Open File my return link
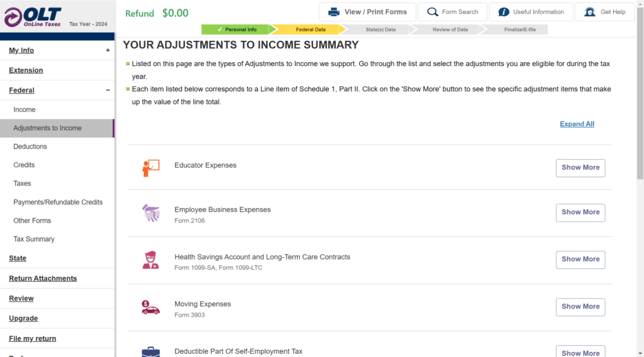 33,339
